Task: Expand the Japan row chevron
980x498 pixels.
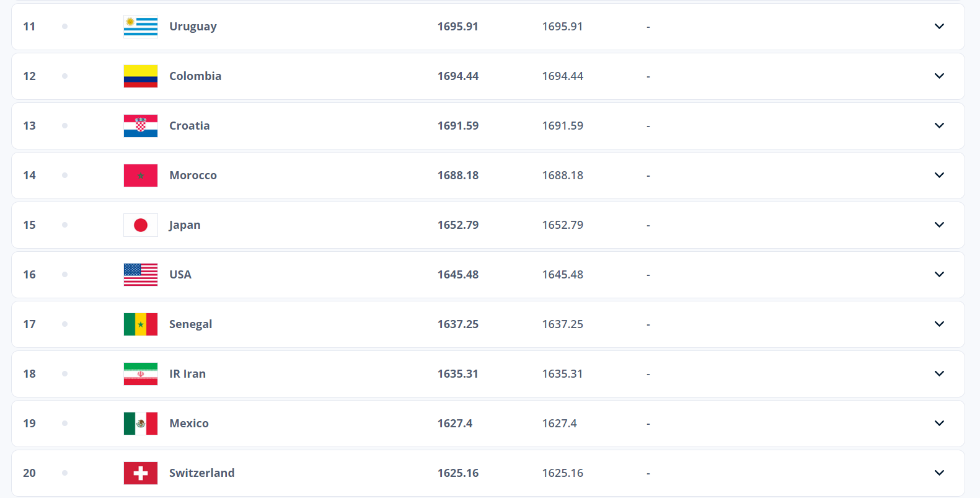Action: 939,225
